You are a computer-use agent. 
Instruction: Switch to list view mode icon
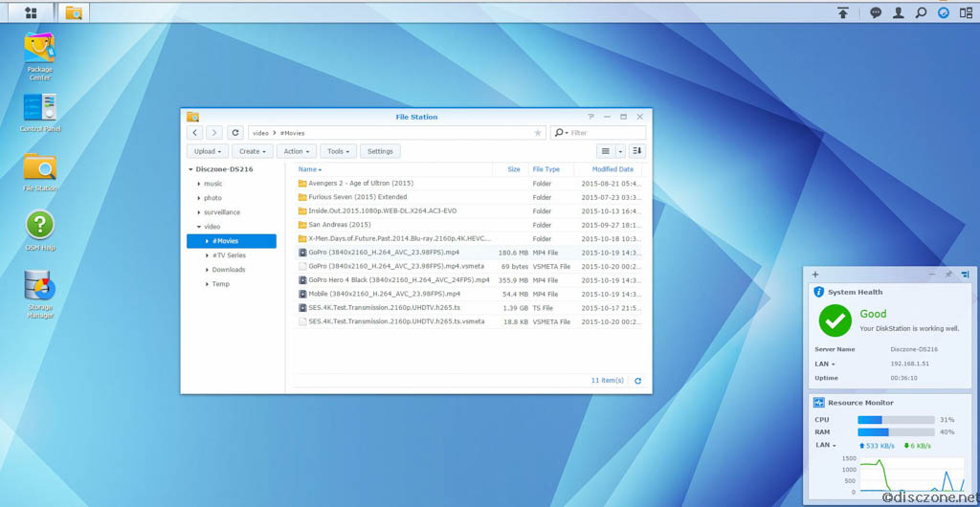(x=605, y=151)
